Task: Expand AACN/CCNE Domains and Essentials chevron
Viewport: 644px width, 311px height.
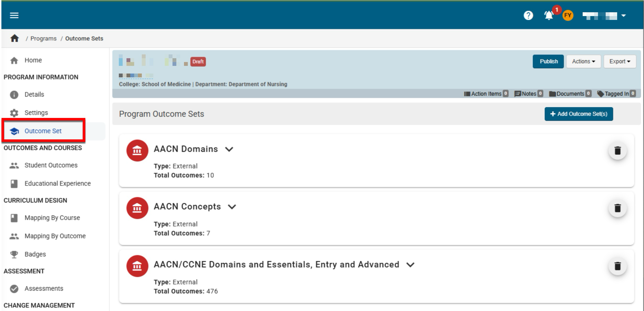Action: point(410,265)
